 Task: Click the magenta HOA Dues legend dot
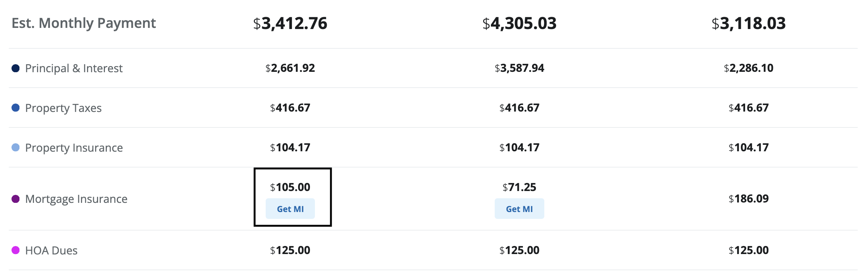[16, 250]
